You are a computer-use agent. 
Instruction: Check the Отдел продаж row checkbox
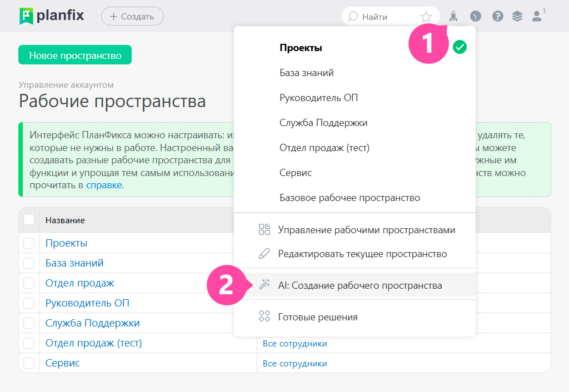point(29,283)
